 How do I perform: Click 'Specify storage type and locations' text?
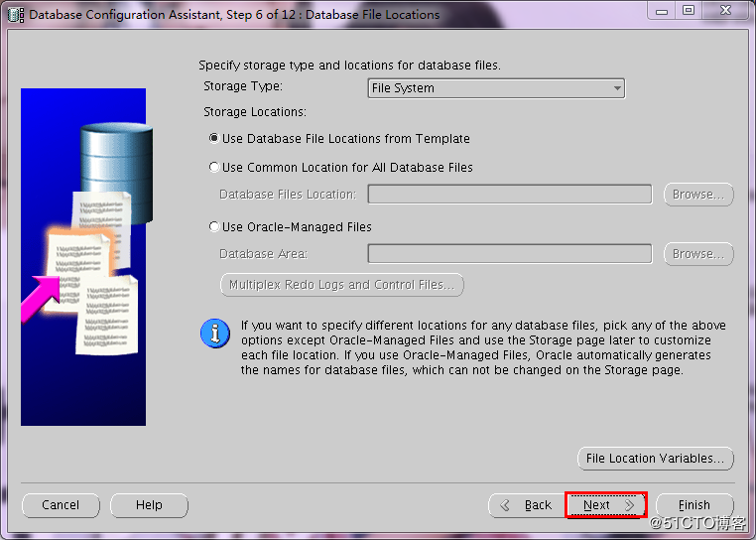point(349,66)
